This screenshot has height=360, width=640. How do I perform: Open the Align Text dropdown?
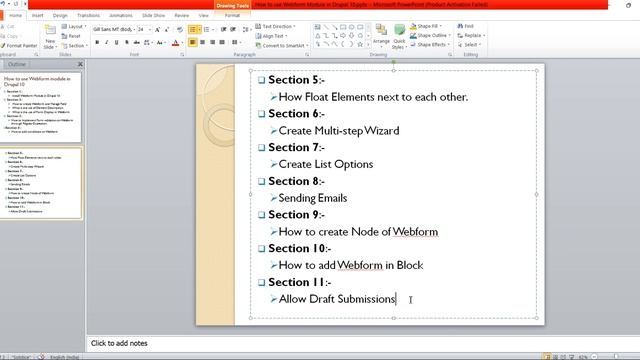[271, 36]
